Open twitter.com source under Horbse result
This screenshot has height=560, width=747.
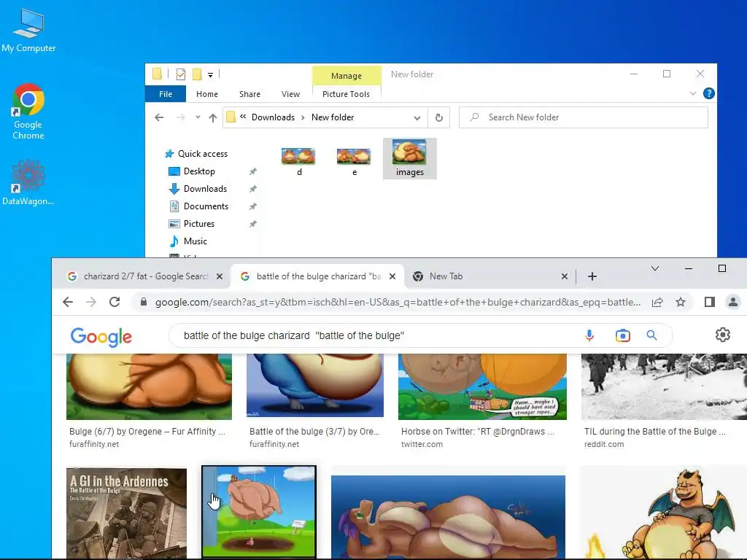tap(422, 444)
